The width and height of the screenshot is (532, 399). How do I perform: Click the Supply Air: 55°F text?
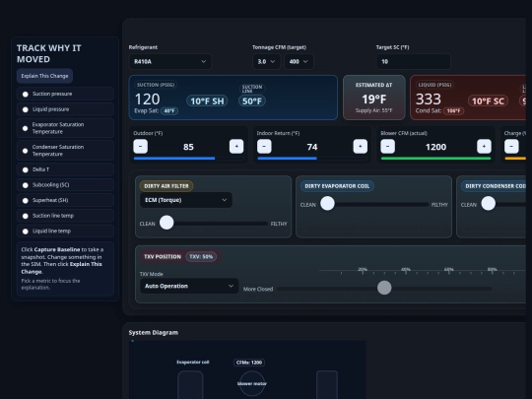pos(374,110)
